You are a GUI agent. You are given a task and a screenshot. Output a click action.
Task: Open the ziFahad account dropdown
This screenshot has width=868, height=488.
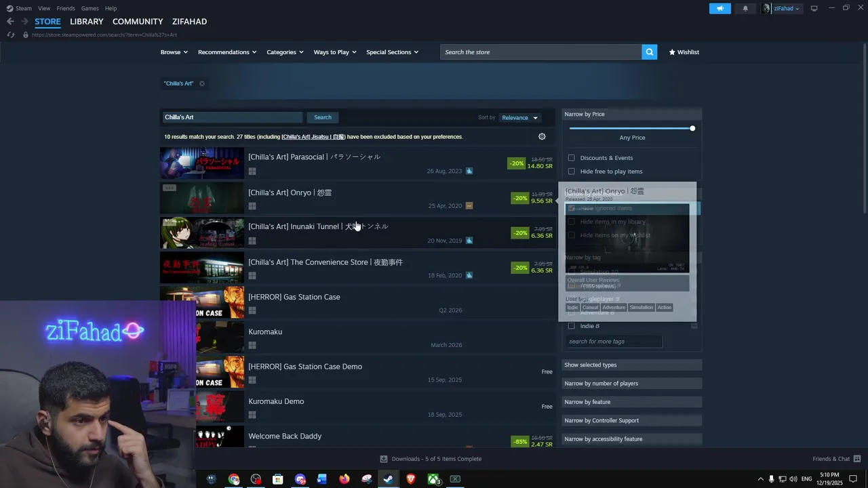tap(787, 9)
